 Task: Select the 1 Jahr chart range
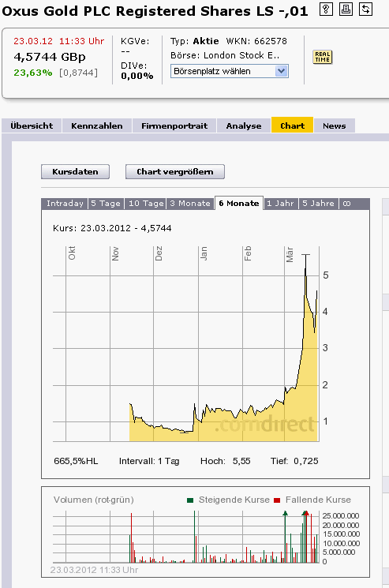pyautogui.click(x=280, y=204)
